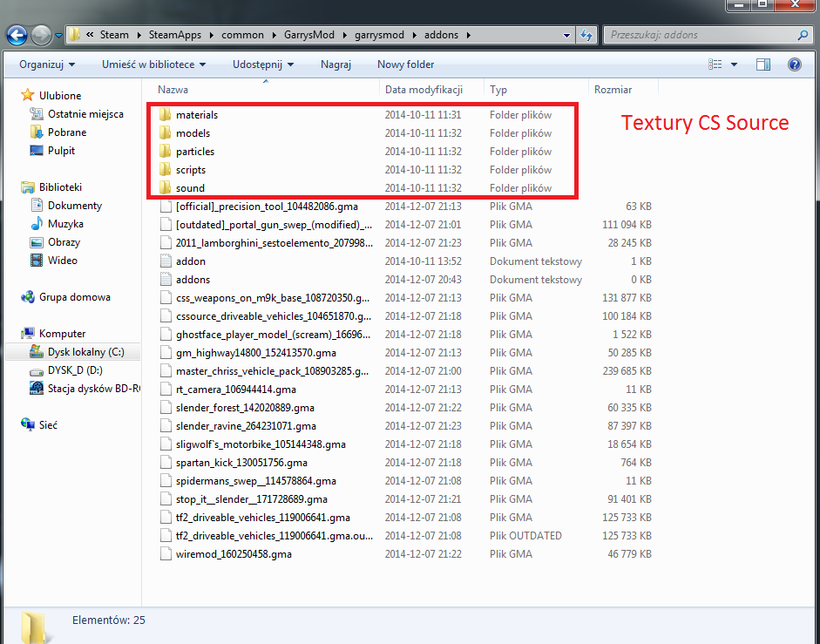Select the addon text document icon

166,261
